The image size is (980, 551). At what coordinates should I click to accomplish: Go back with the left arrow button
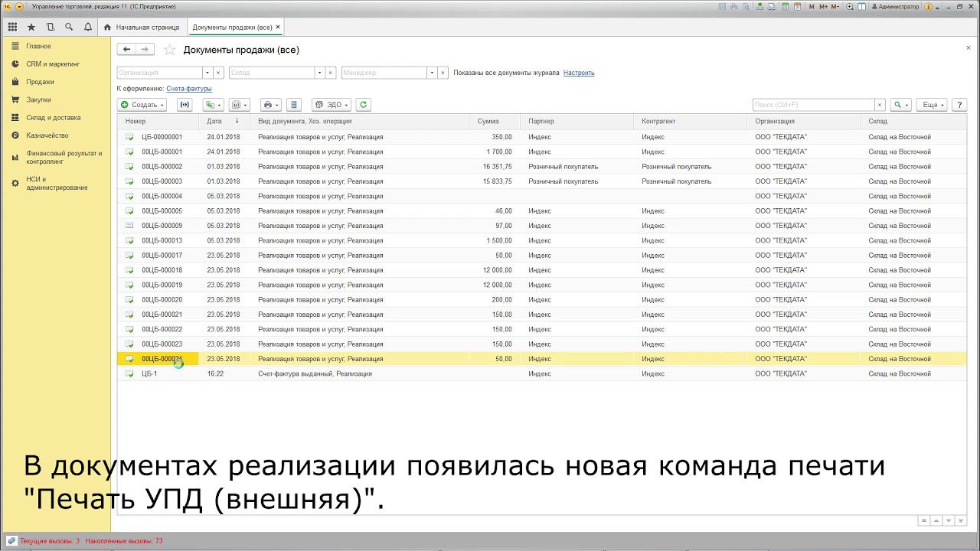tap(126, 50)
